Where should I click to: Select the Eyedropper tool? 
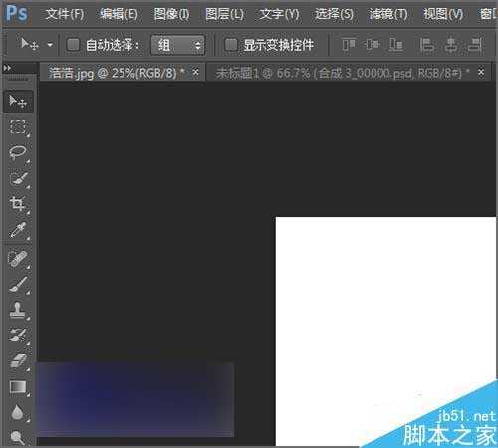coord(18,230)
